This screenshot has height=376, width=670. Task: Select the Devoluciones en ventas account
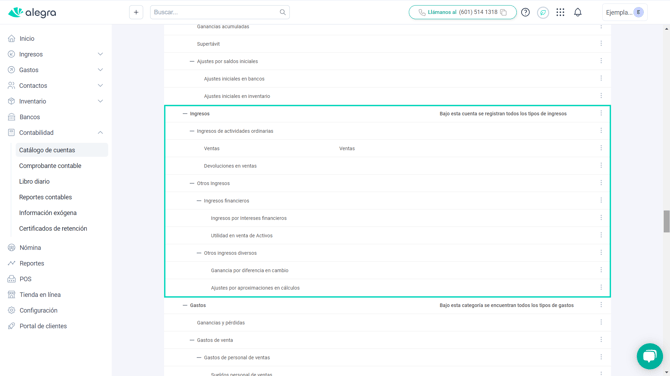pyautogui.click(x=230, y=166)
